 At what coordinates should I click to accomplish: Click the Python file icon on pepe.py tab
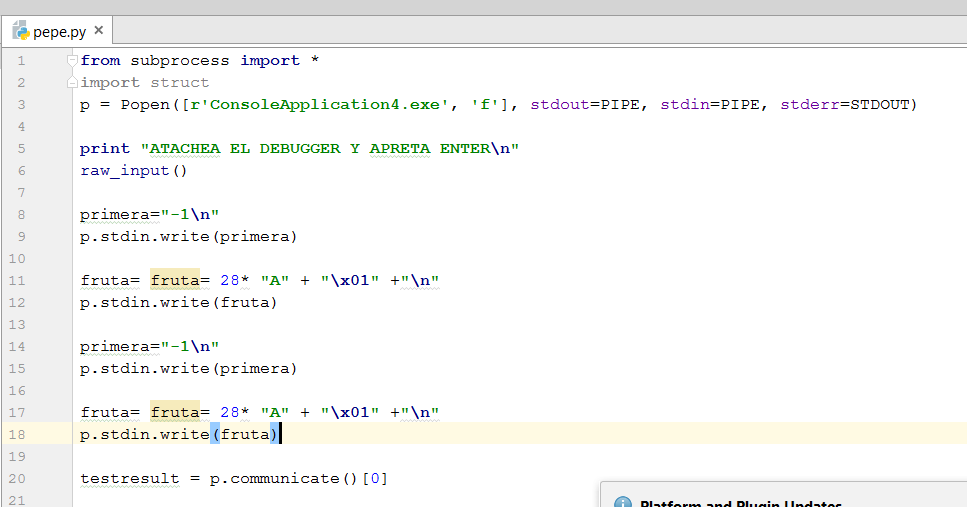tap(20, 31)
